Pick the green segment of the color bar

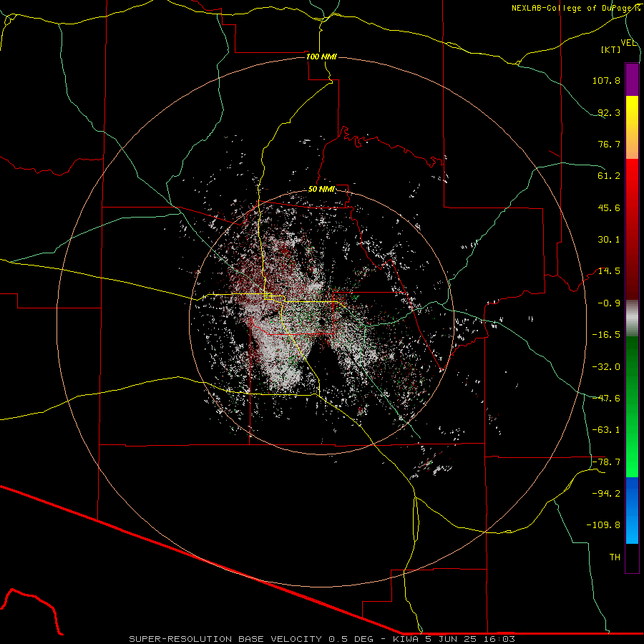pos(632,406)
